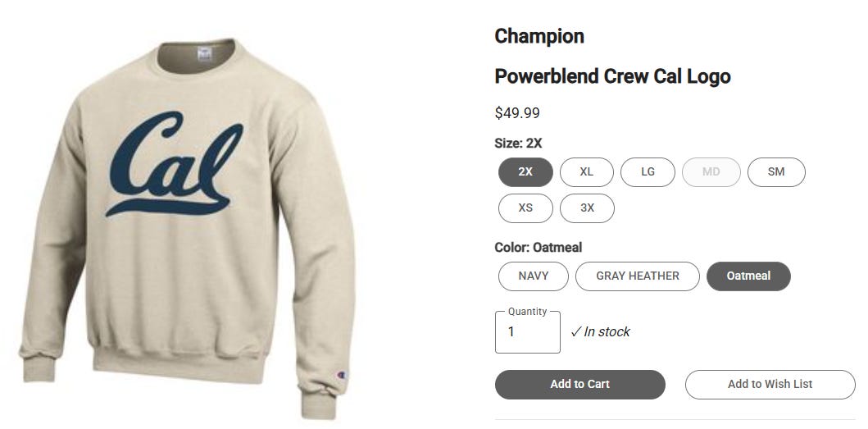
Task: Pick the LG size option
Action: point(648,171)
